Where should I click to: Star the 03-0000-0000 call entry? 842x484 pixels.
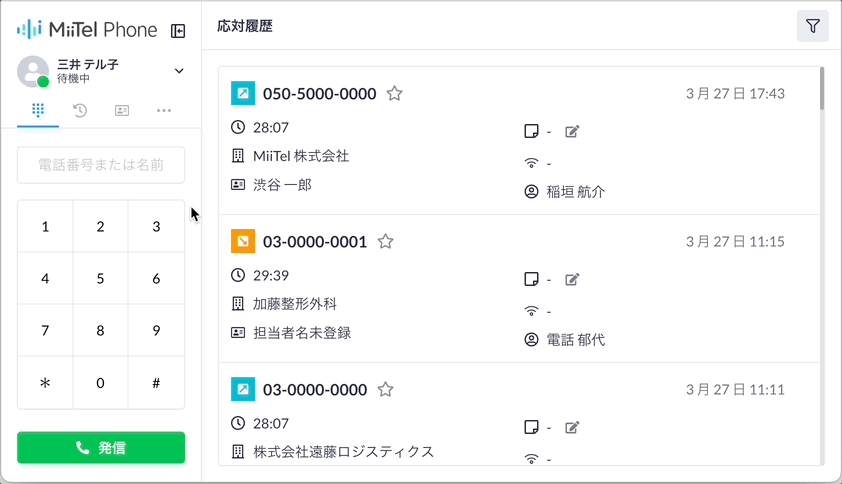coord(386,389)
